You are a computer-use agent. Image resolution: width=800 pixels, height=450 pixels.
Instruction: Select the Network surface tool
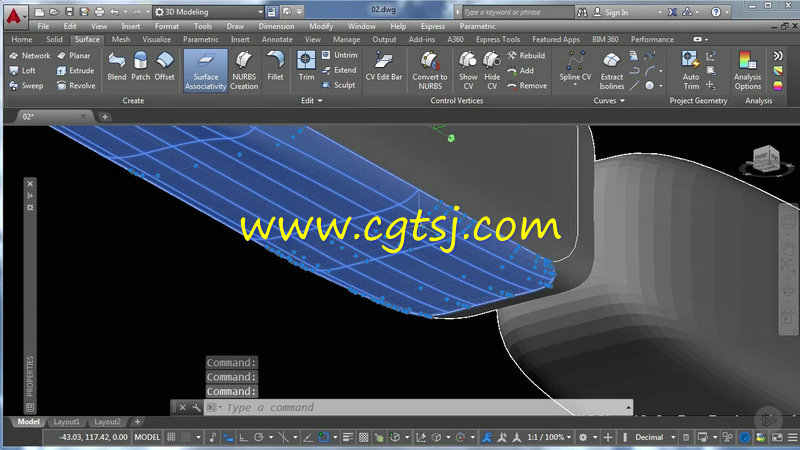30,56
